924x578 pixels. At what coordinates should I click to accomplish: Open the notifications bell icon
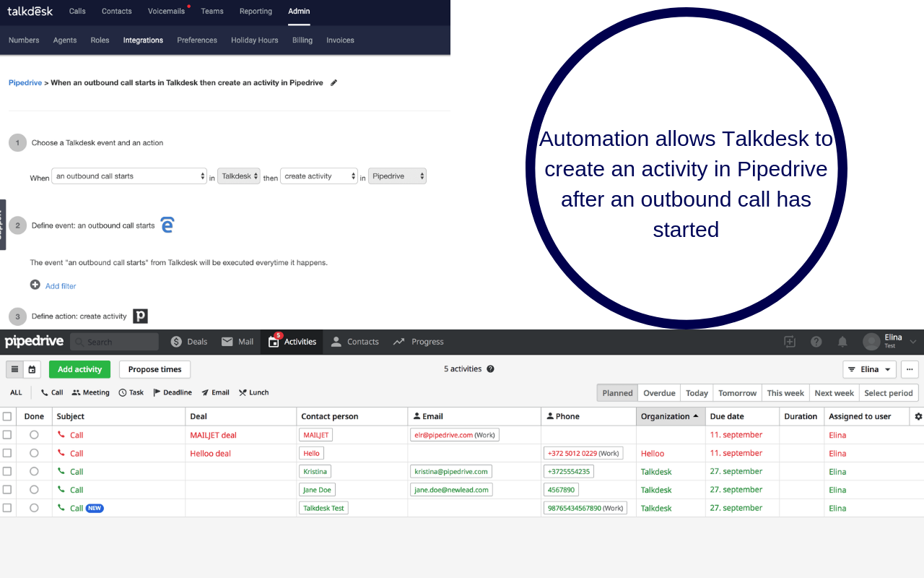click(x=842, y=342)
